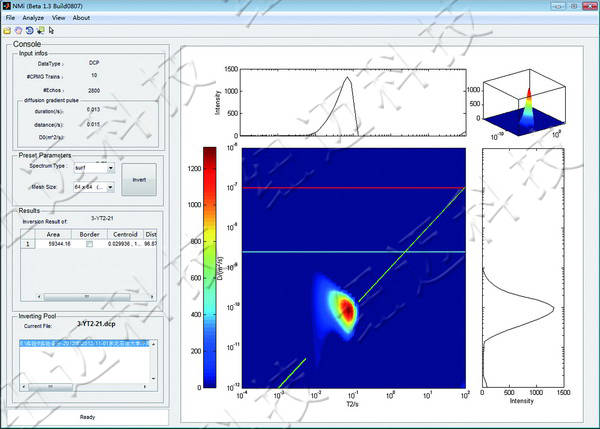This screenshot has width=600, height=429.
Task: Open the View menu
Action: pyautogui.click(x=59, y=18)
